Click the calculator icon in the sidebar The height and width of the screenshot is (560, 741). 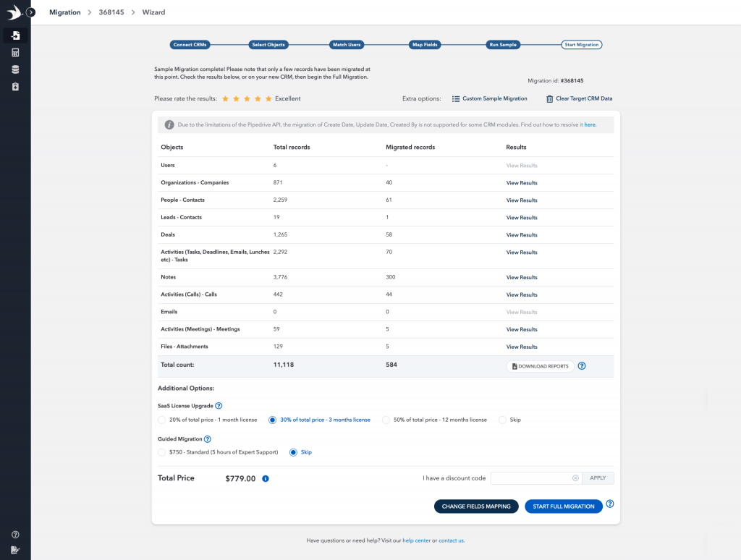[15, 53]
